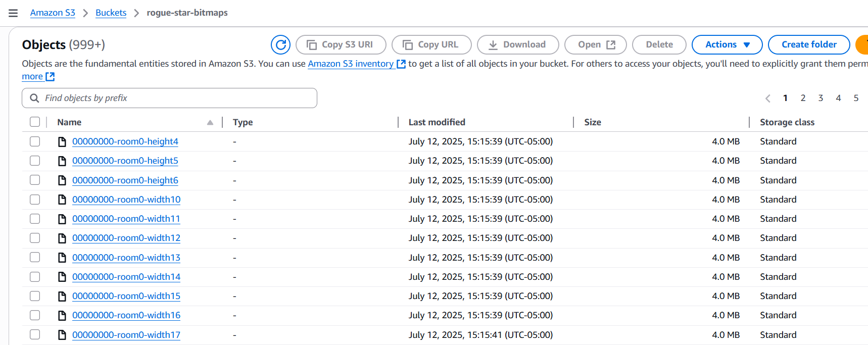Click the Create folder button
The width and height of the screenshot is (868, 345).
tap(808, 44)
